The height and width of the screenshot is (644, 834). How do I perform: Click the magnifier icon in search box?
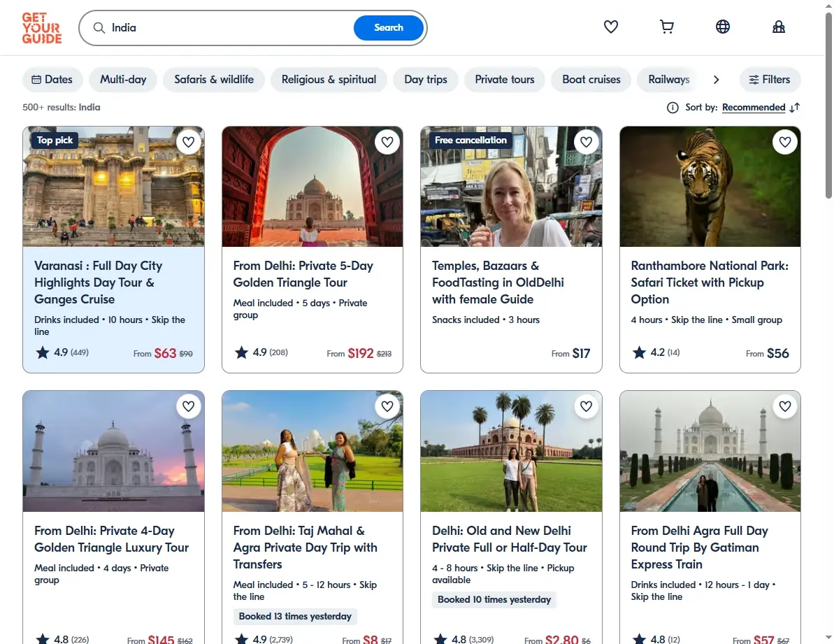coord(99,28)
